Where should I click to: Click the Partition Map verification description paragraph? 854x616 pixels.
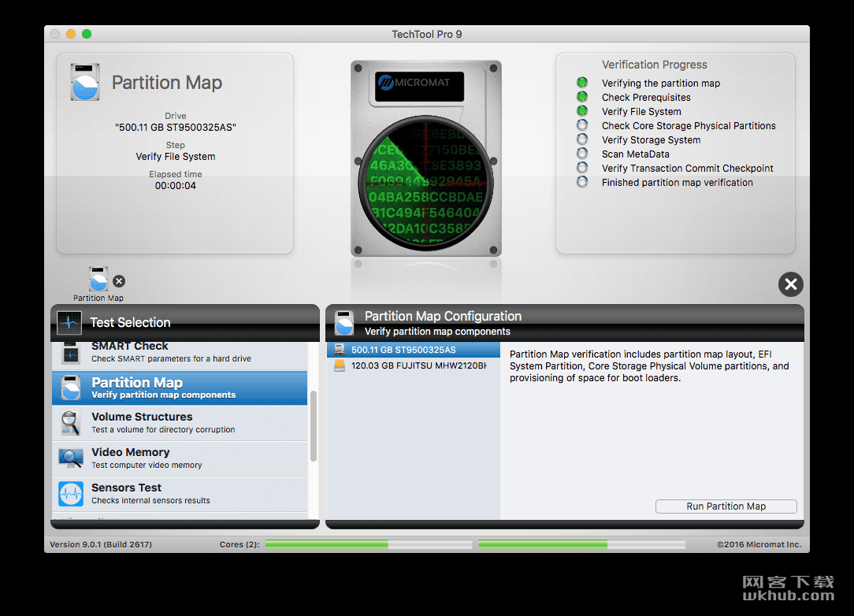pos(649,366)
